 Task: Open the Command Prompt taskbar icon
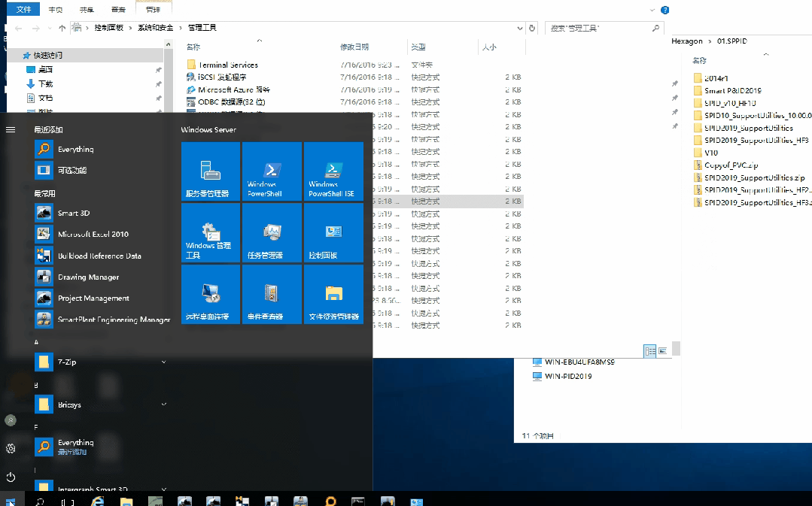[x=358, y=501]
